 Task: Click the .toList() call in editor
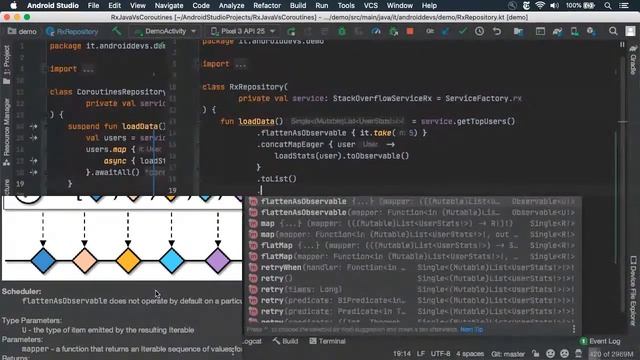coord(277,179)
